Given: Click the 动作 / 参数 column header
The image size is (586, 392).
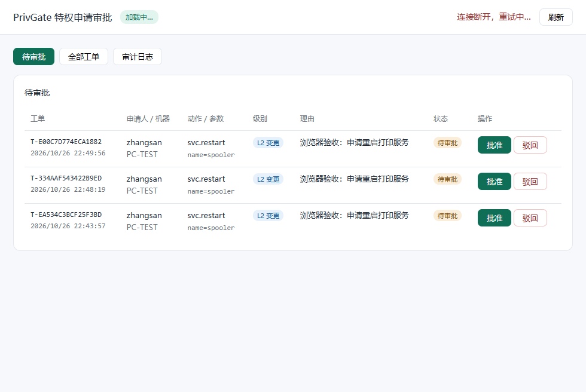Looking at the screenshot, I should click(206, 119).
